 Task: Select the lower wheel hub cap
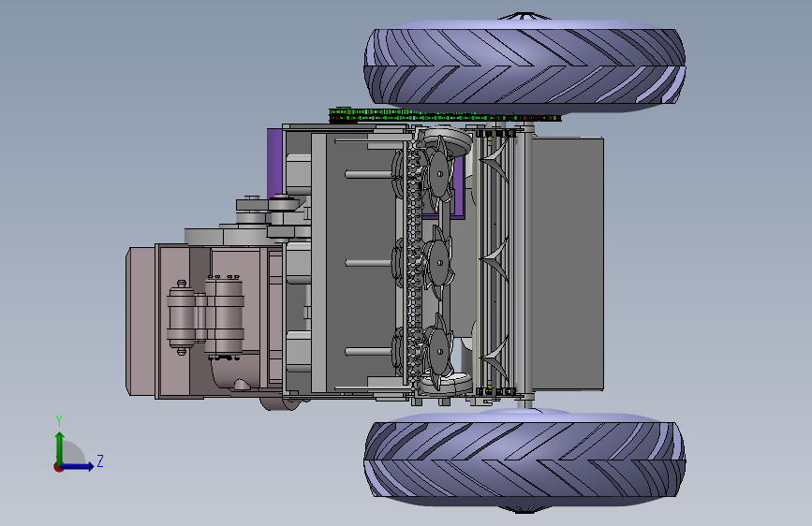tap(524, 509)
